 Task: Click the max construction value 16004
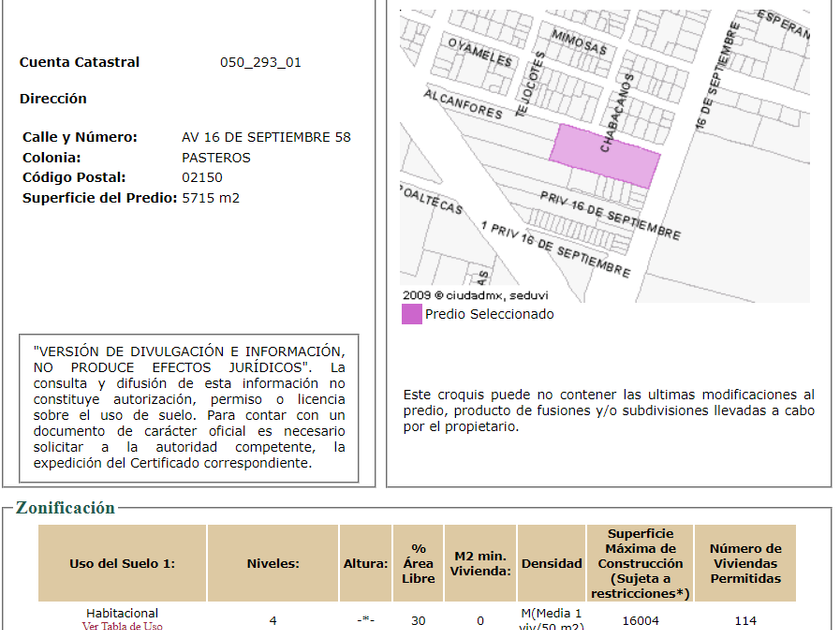640,620
